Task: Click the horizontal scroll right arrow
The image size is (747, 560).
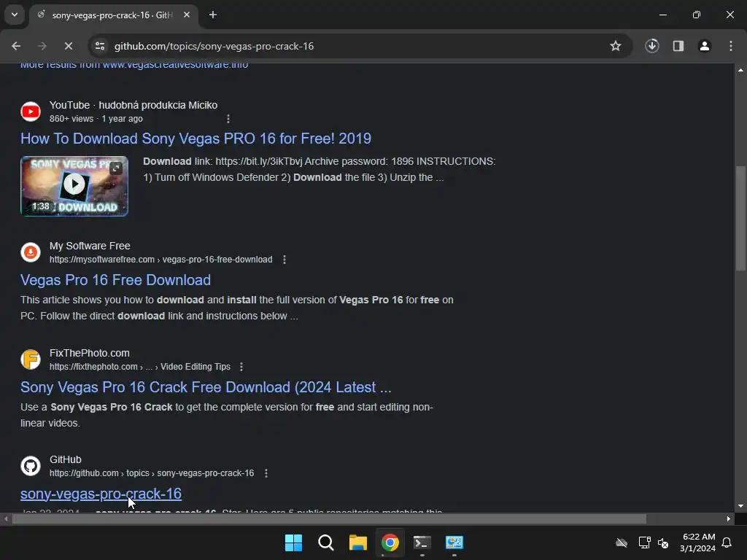Action: coord(729,518)
